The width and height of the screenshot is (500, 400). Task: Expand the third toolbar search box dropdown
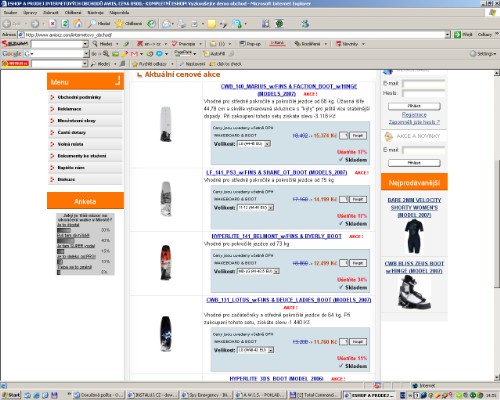tap(85, 64)
